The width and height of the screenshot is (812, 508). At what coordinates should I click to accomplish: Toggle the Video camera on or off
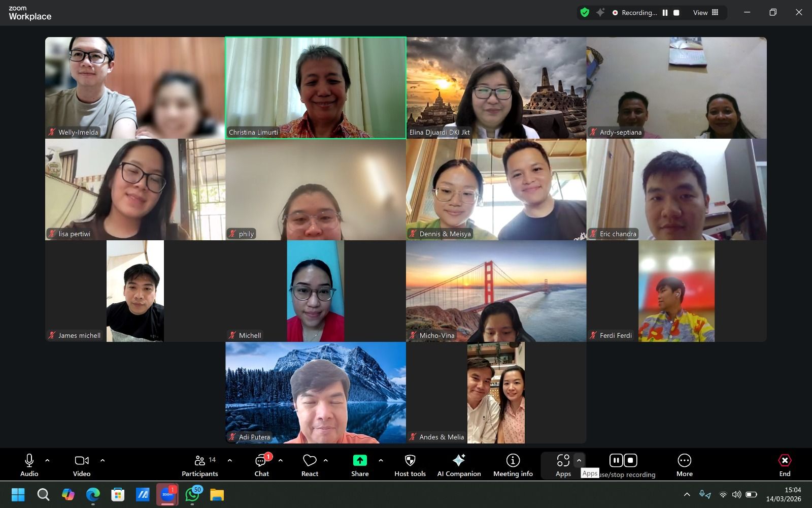click(x=81, y=461)
